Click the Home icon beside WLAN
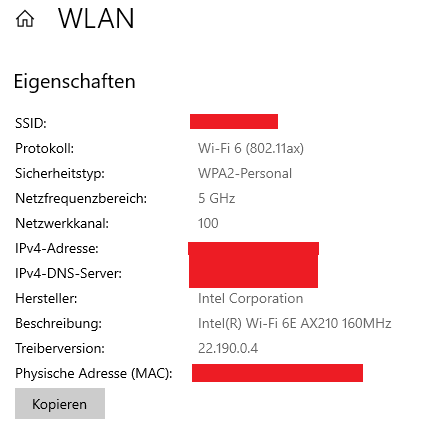Viewport: 447px width, 433px height. click(x=25, y=18)
